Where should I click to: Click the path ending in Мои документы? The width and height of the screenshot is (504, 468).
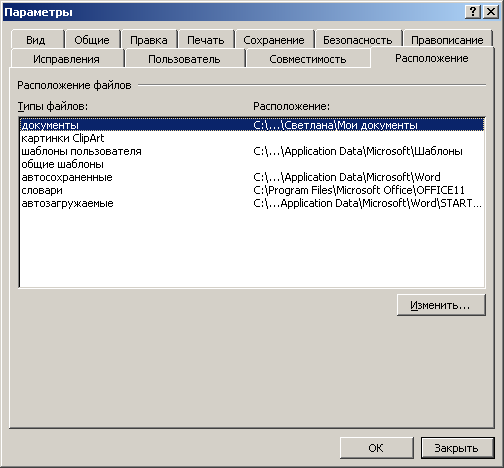coord(335,125)
